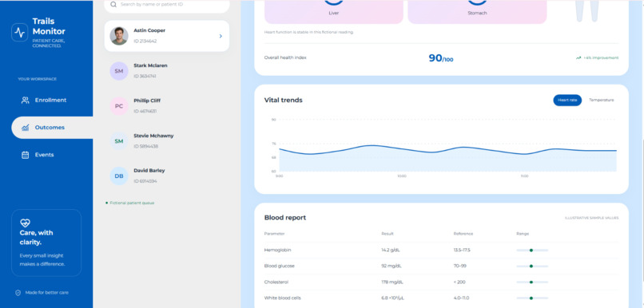Click Astin Cooper's ID 2134642
Screen dimensions: 644x308
(145, 41)
